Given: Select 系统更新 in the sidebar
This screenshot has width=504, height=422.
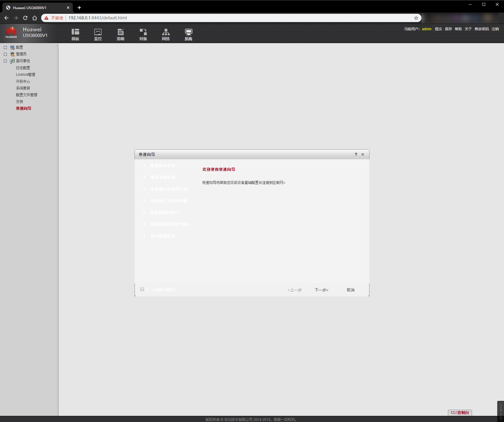Looking at the screenshot, I should point(23,88).
